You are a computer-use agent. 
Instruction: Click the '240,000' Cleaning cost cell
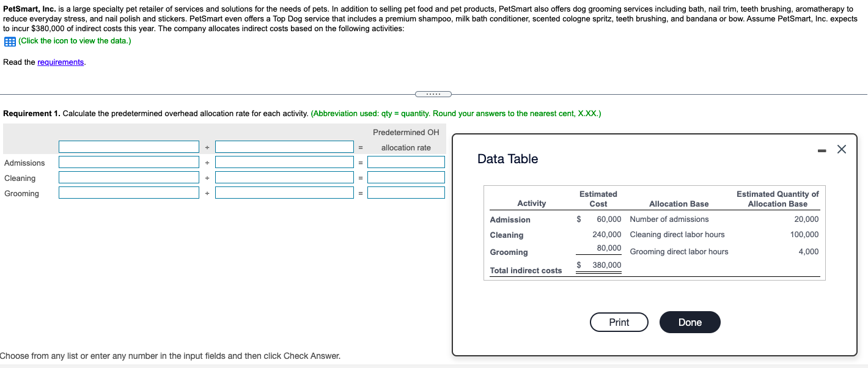[606, 235]
